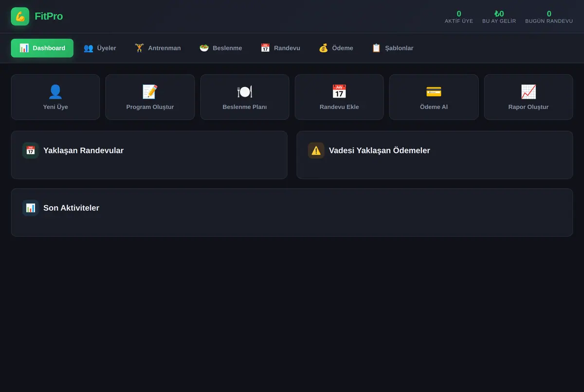This screenshot has width=584, height=392.
Task: Click the warning icon next to Vadesi Yaklaşan Ödemeler
Action: (316, 150)
